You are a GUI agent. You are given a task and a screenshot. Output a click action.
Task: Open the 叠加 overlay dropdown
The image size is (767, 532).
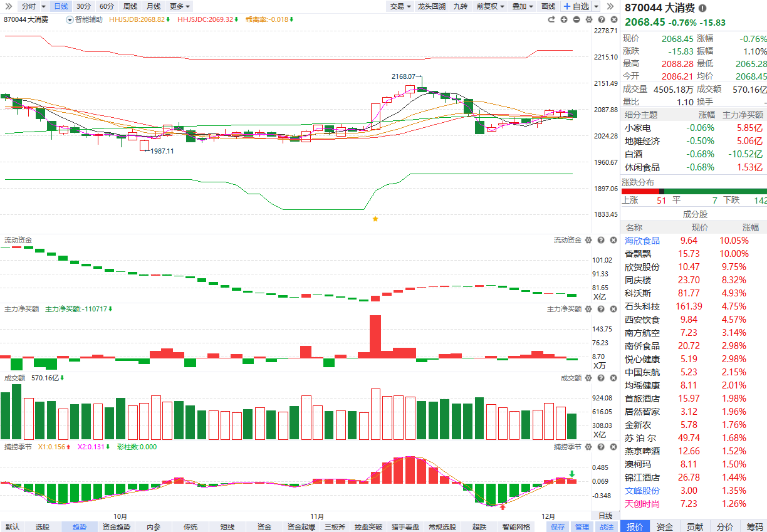[x=523, y=6]
